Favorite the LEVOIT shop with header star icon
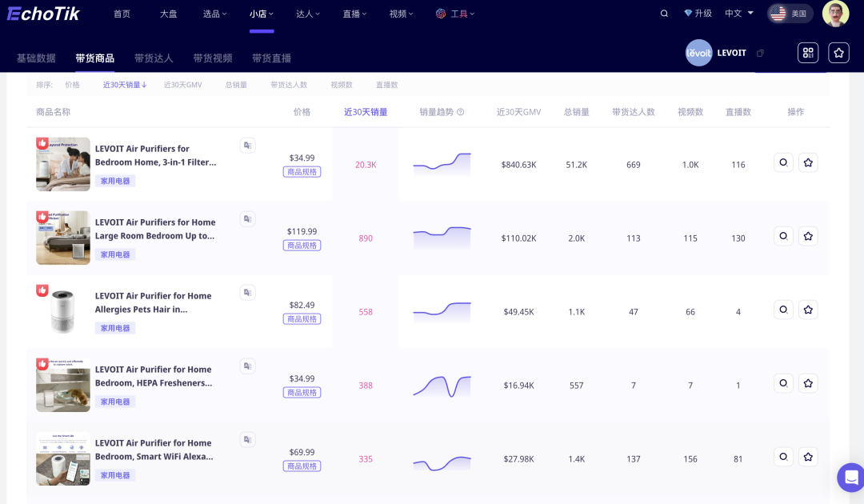Screen dimensions: 864x504 (x=838, y=53)
